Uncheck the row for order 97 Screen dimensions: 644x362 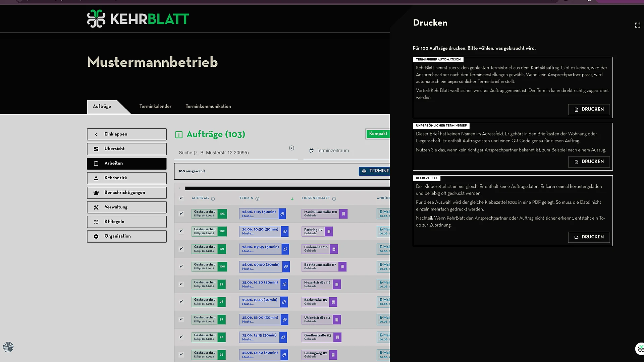181,319
